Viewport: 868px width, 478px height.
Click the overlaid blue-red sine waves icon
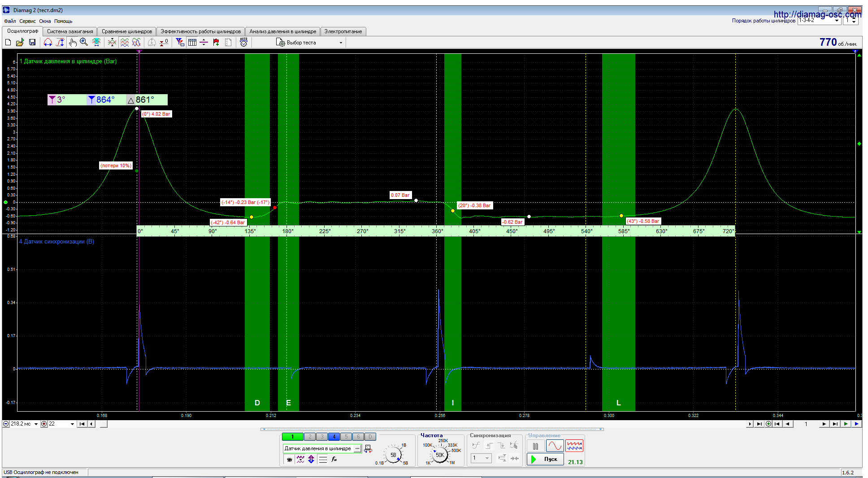pyautogui.click(x=136, y=42)
